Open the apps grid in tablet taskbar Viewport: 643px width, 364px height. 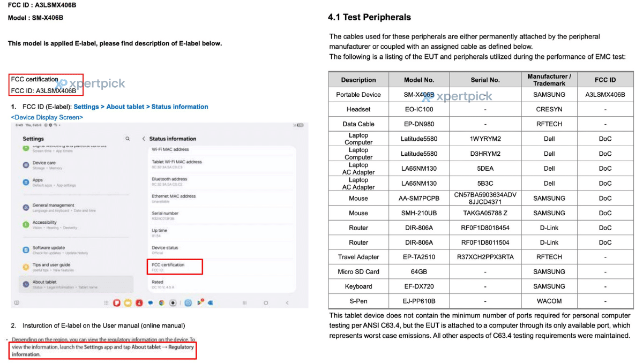coord(107,303)
